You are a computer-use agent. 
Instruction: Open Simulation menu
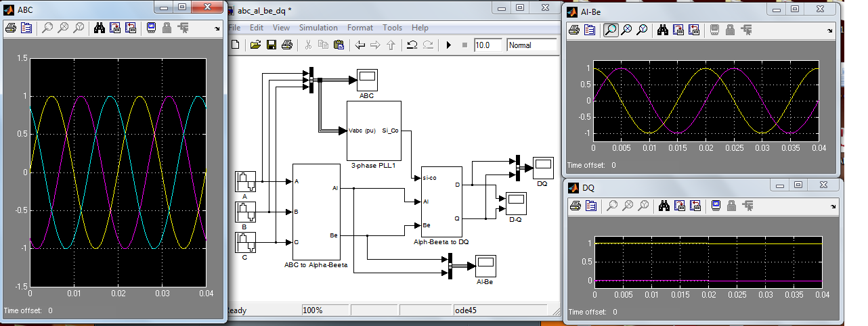pyautogui.click(x=318, y=28)
